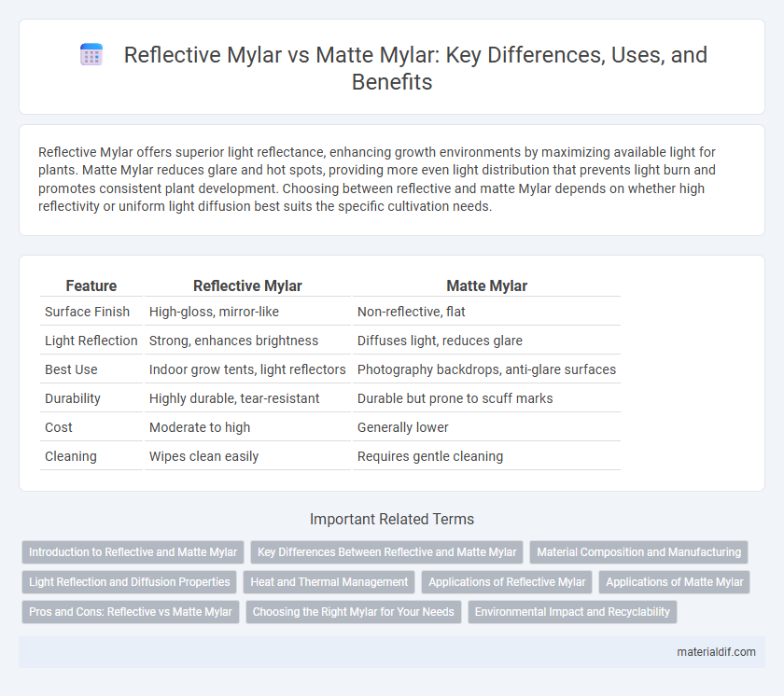This screenshot has width=784, height=696.
Task: Click 'Photography backdrops, anti-glare surfaces' cell
Action: point(486,369)
